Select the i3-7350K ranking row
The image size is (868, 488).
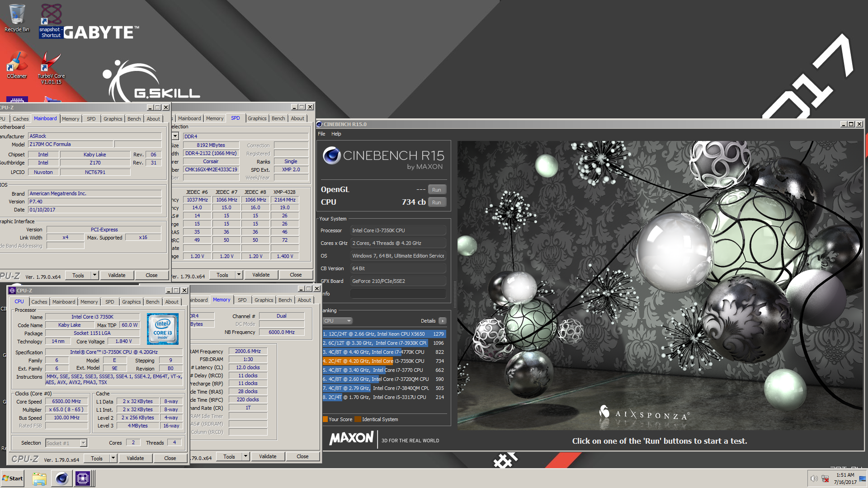tap(384, 361)
